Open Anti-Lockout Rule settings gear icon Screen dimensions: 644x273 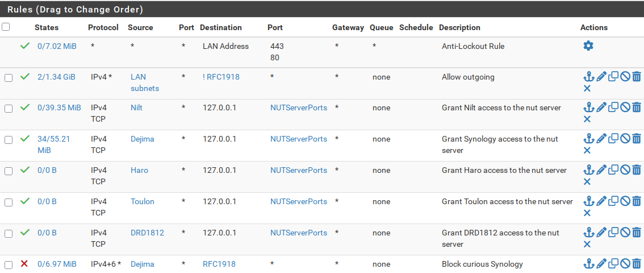click(x=588, y=45)
